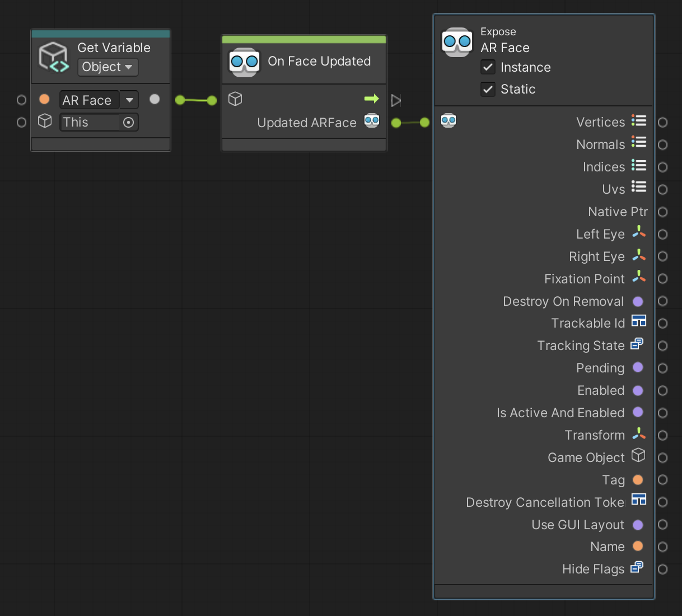The width and height of the screenshot is (682, 616).
Task: Click the Tracking State enum icon
Action: point(637,344)
